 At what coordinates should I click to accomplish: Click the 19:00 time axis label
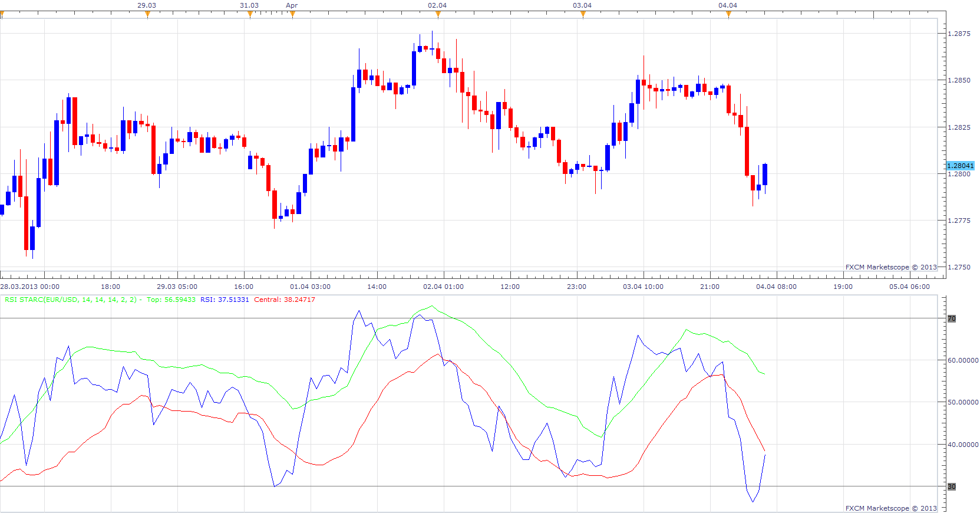[x=843, y=287]
